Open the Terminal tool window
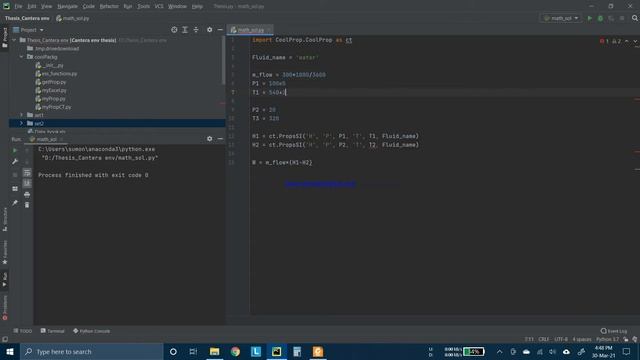640x360 pixels. click(53, 331)
